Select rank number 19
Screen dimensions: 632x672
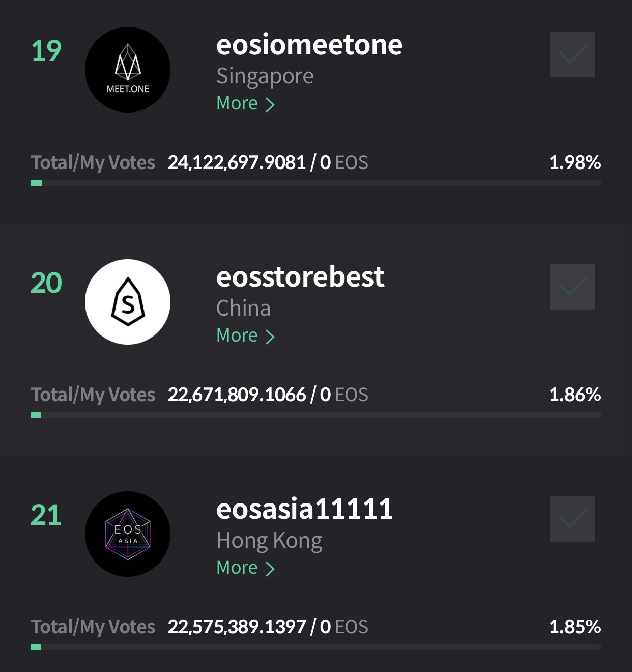click(x=46, y=51)
